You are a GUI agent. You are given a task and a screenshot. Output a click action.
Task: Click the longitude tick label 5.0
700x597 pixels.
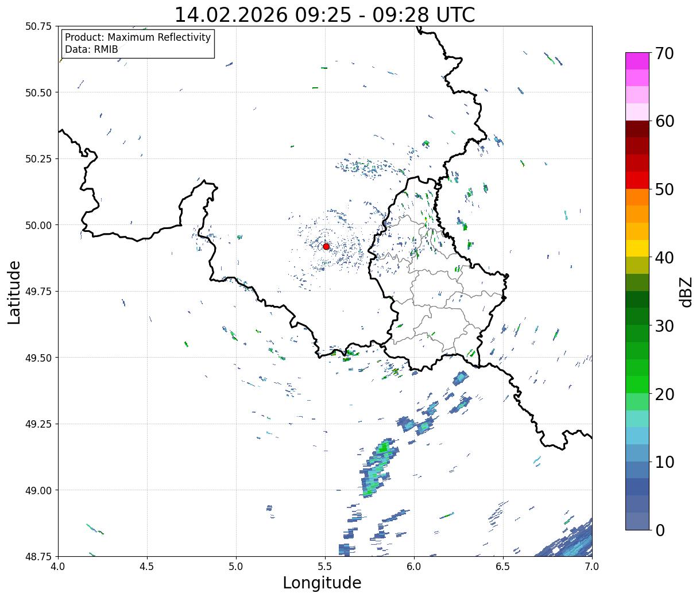coord(236,567)
